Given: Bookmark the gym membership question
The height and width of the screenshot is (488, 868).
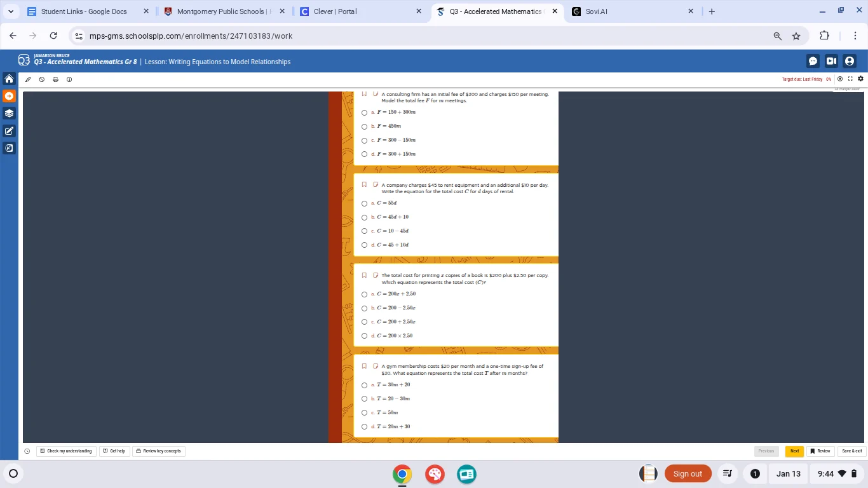Looking at the screenshot, I should point(365,366).
